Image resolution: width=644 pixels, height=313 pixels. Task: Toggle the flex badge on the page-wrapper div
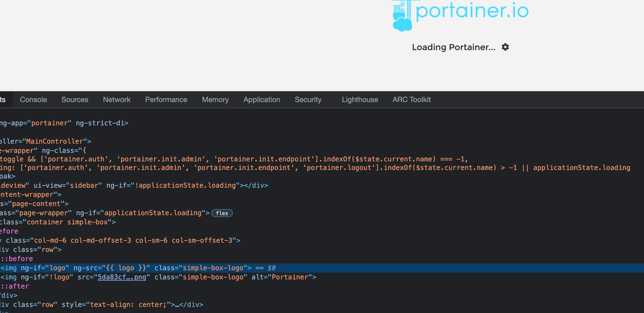(222, 213)
